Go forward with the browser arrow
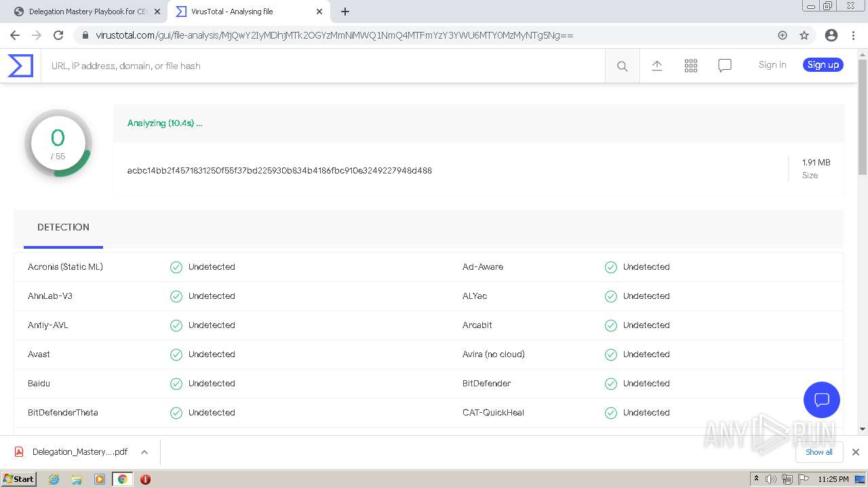 [37, 35]
